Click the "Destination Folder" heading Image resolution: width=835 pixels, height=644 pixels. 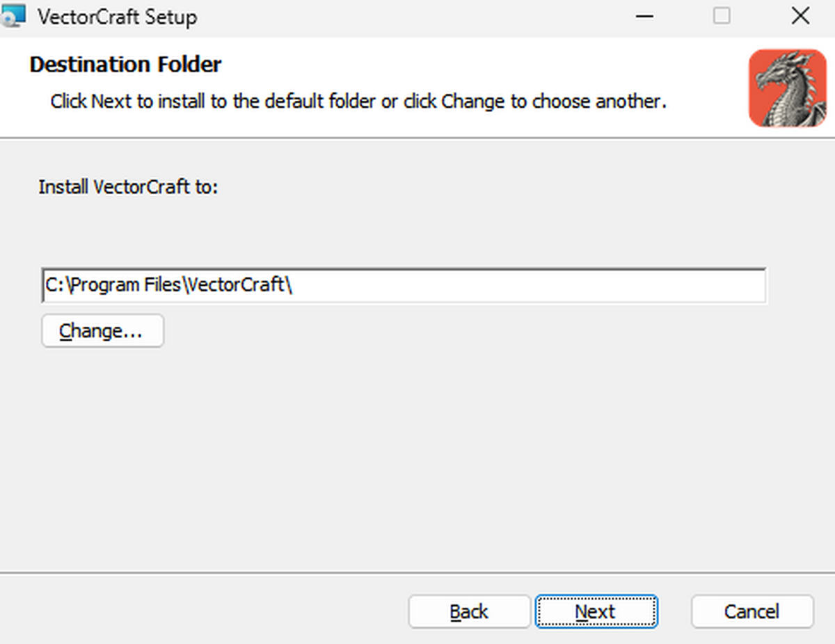coord(126,65)
